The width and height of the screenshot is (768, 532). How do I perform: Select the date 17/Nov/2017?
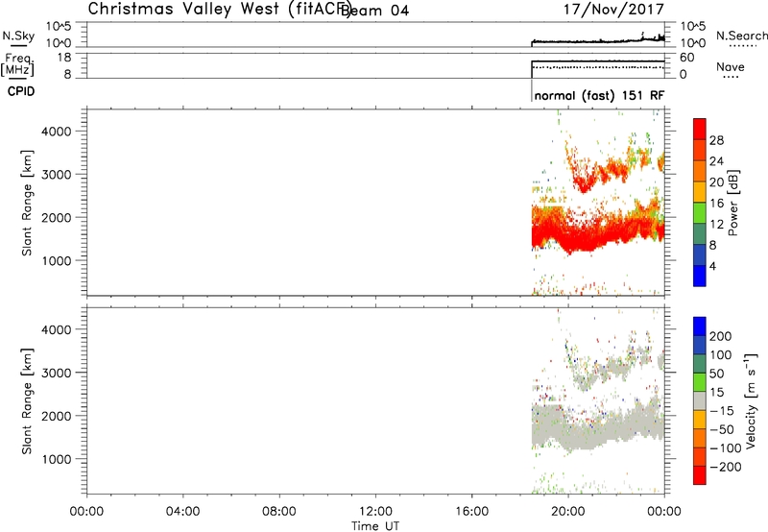(x=613, y=10)
